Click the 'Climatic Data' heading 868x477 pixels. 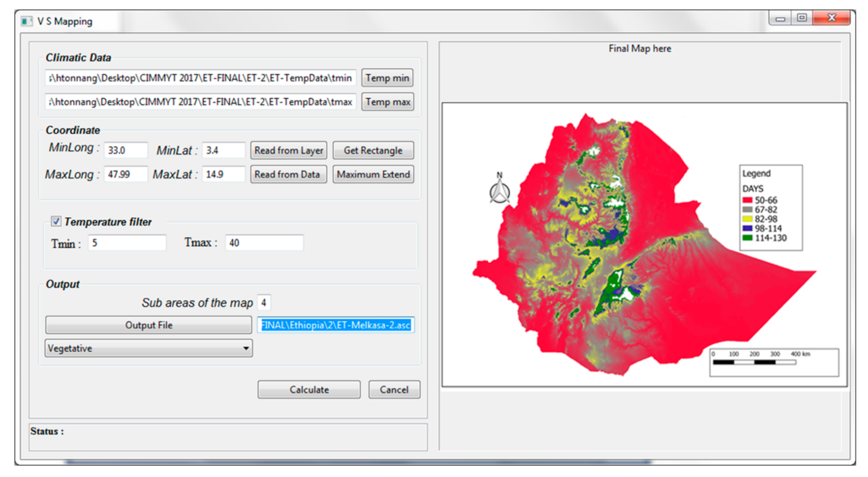(78, 58)
